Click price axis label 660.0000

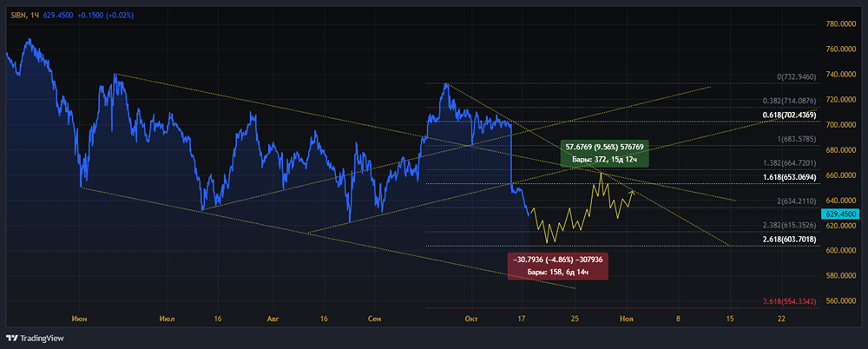pos(840,175)
